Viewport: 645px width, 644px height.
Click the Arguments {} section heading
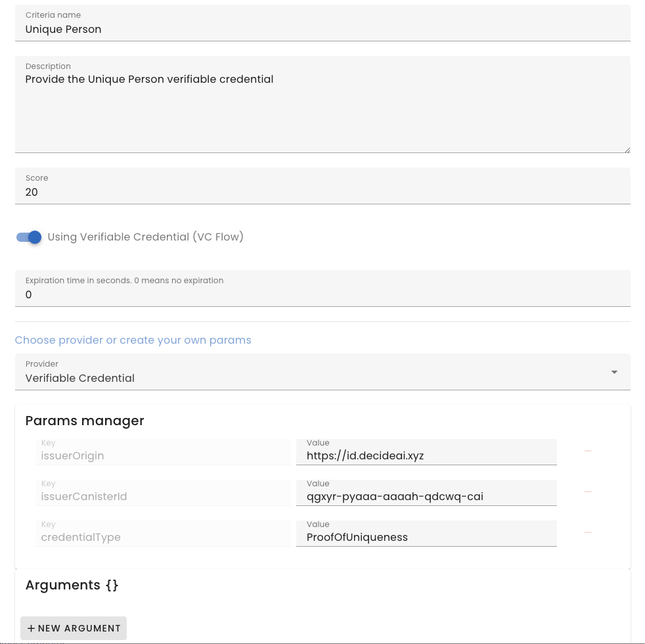(72, 585)
